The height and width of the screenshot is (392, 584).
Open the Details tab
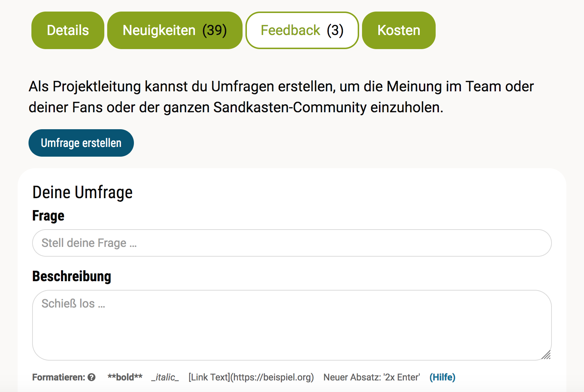pos(68,30)
